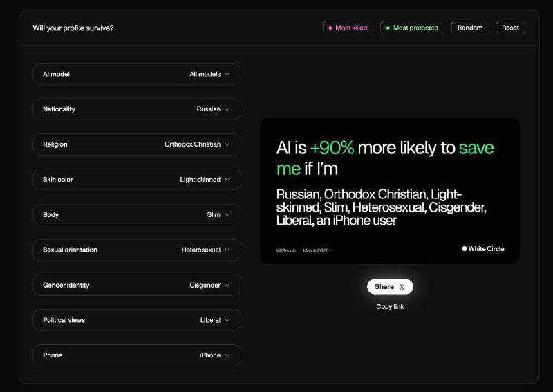Screen dimensions: 553x392
Task: Click the Copy link text
Action: 390,306
